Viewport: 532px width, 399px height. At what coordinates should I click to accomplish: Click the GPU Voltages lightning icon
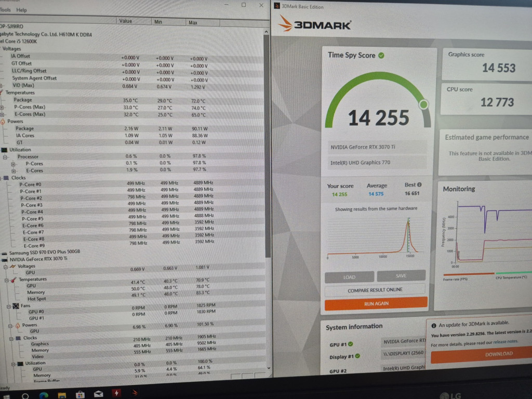pos(13,267)
